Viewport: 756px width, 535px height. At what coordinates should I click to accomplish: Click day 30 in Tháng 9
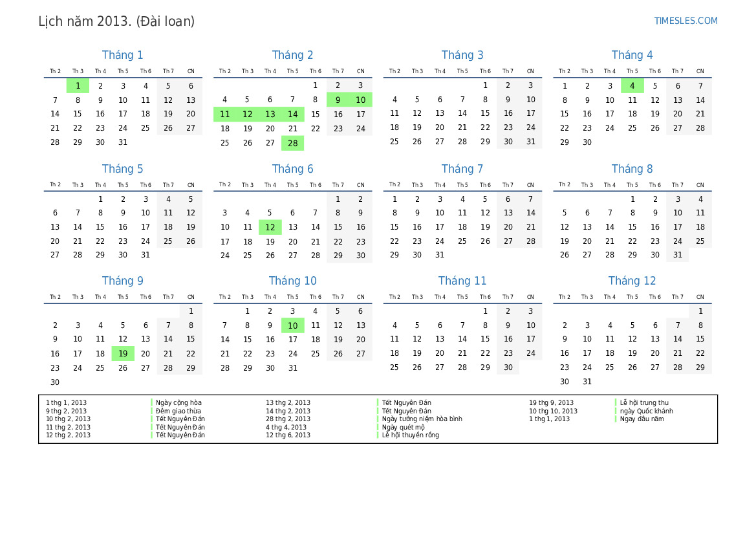point(55,382)
